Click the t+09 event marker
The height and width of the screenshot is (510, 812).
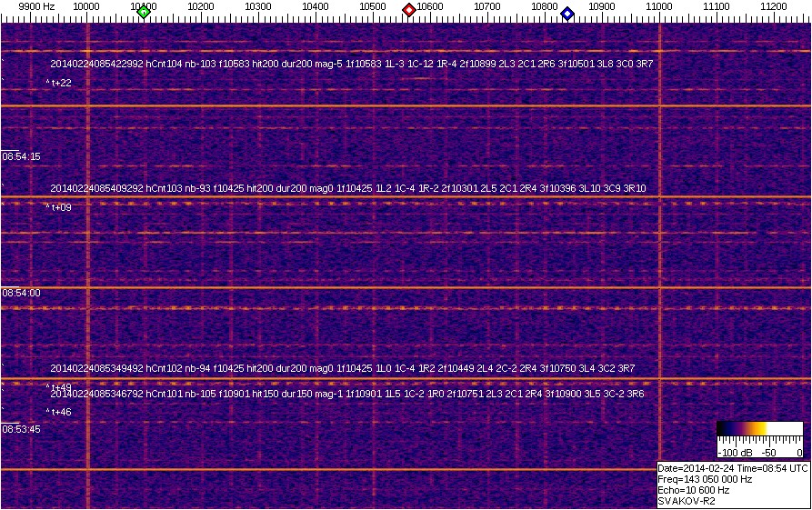point(59,207)
